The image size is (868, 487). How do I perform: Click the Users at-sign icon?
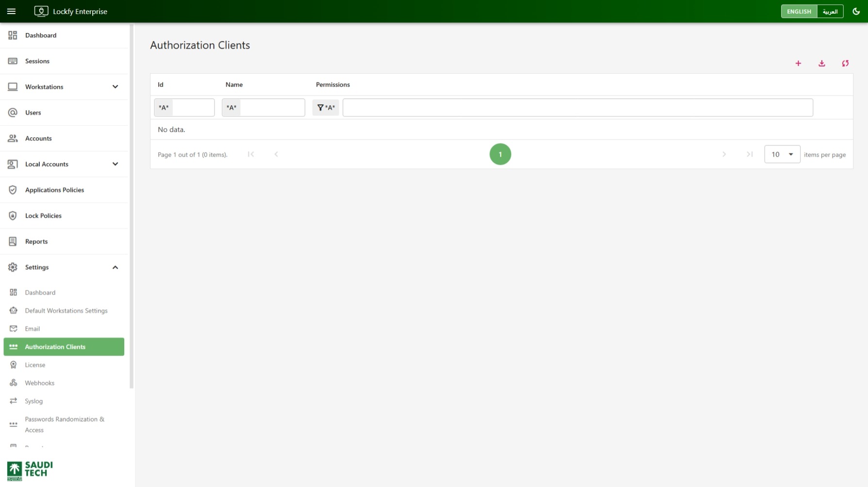pyautogui.click(x=13, y=113)
